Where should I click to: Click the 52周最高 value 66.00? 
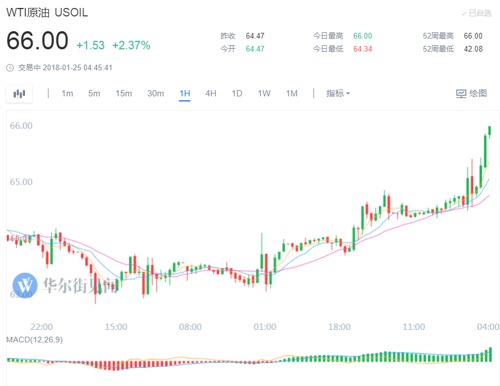click(x=473, y=36)
